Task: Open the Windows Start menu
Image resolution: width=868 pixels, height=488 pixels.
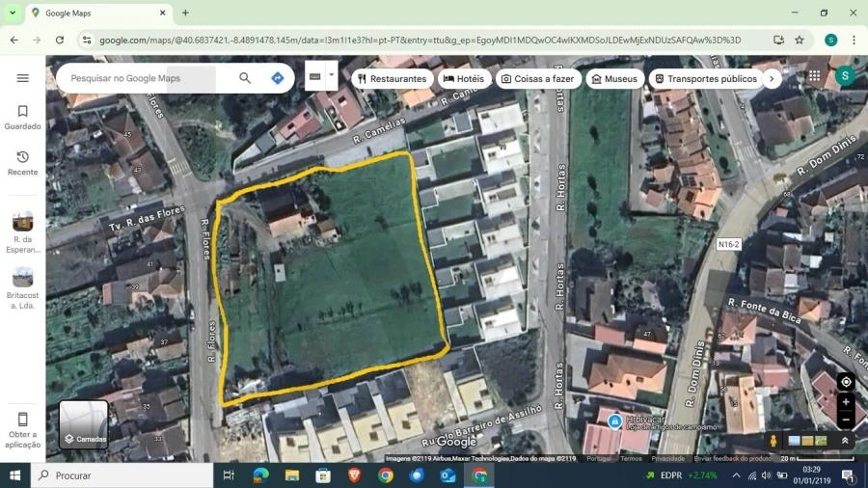Action: click(x=14, y=475)
